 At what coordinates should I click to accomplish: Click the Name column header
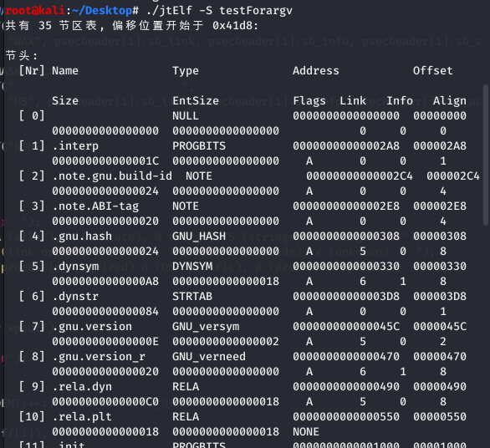(65, 70)
